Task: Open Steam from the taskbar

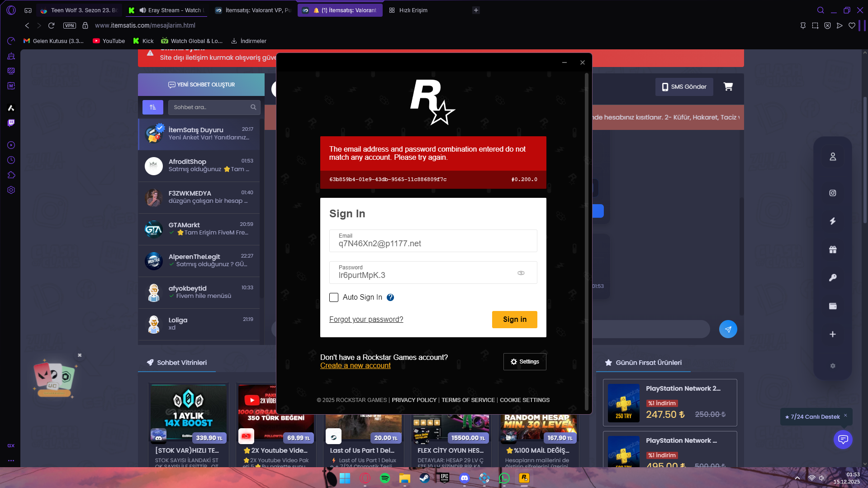Action: pyautogui.click(x=424, y=478)
